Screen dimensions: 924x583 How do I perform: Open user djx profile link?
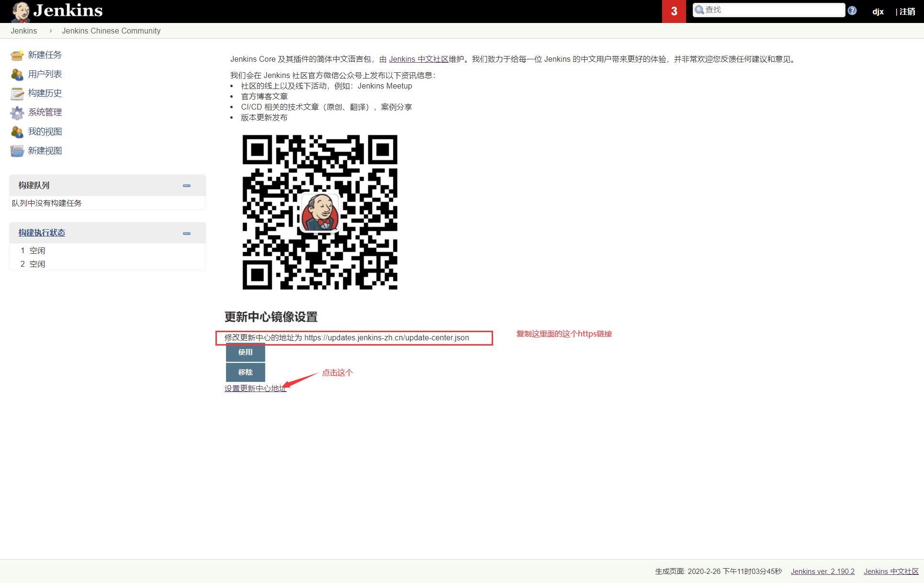coord(878,11)
